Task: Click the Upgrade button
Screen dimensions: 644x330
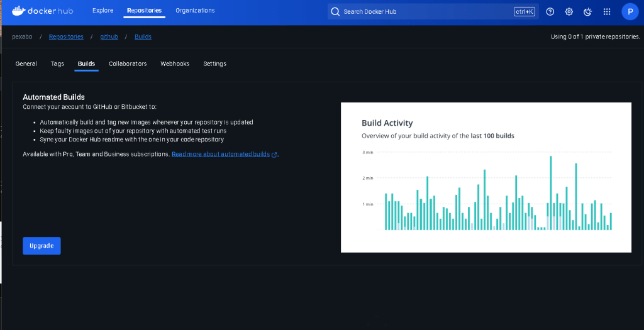Action: point(42,245)
